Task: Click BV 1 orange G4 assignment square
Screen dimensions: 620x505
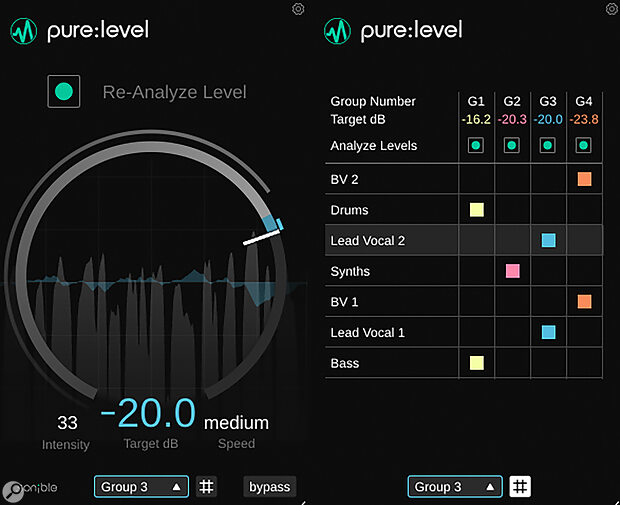Action: coord(584,301)
